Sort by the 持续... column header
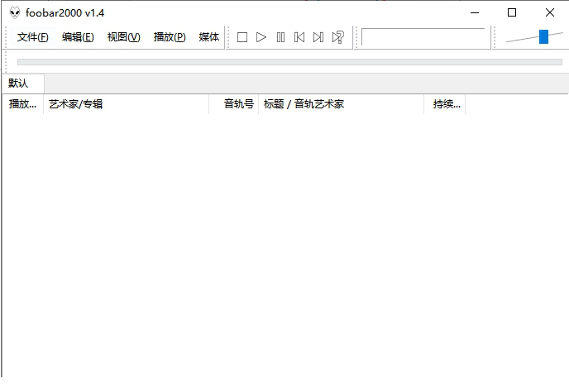Viewport: 569px width, 392px height. coord(445,104)
